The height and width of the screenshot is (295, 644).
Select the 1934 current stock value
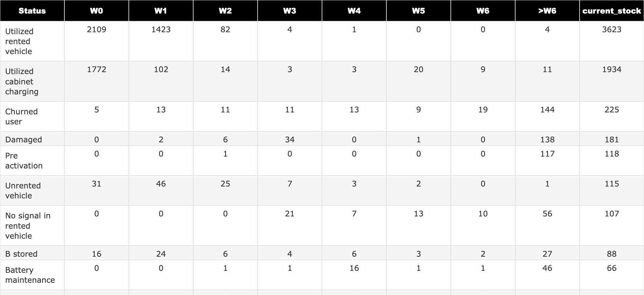click(612, 70)
